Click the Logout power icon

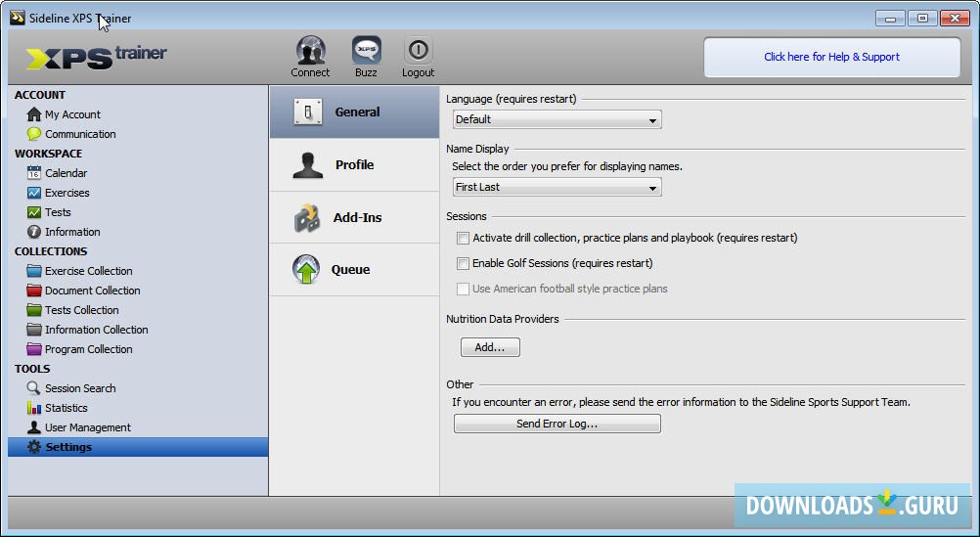click(419, 51)
